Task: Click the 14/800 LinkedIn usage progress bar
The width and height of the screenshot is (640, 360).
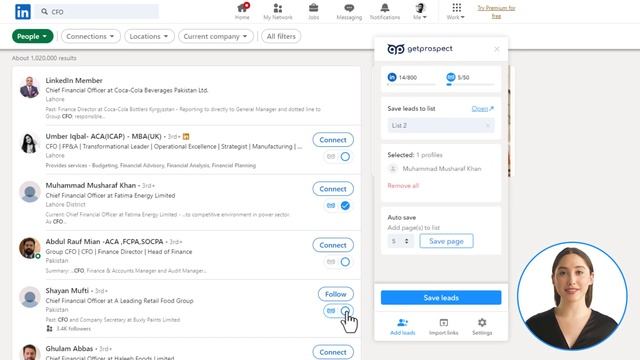Action: point(411,84)
